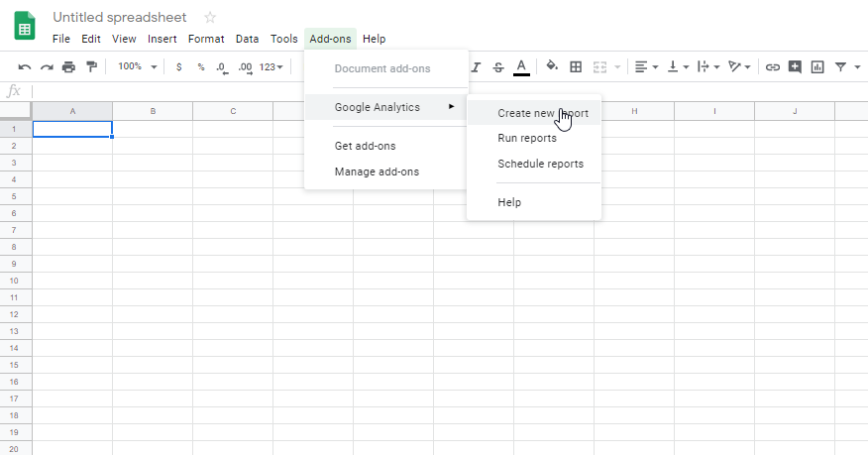Open horizontal align dropdown

pos(646,67)
